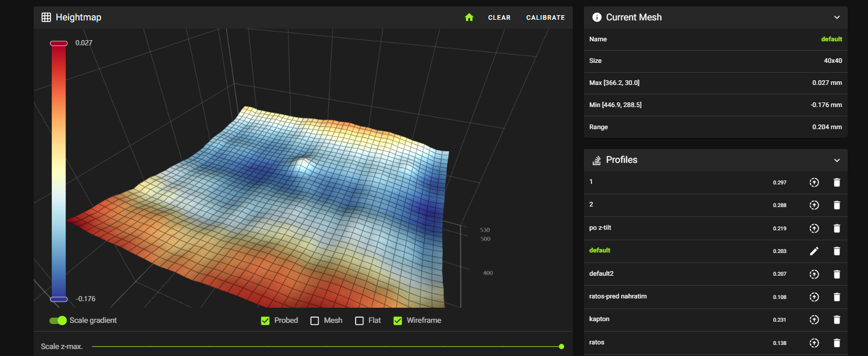The height and width of the screenshot is (356, 868).
Task: Delete the kapton profile
Action: [837, 320]
